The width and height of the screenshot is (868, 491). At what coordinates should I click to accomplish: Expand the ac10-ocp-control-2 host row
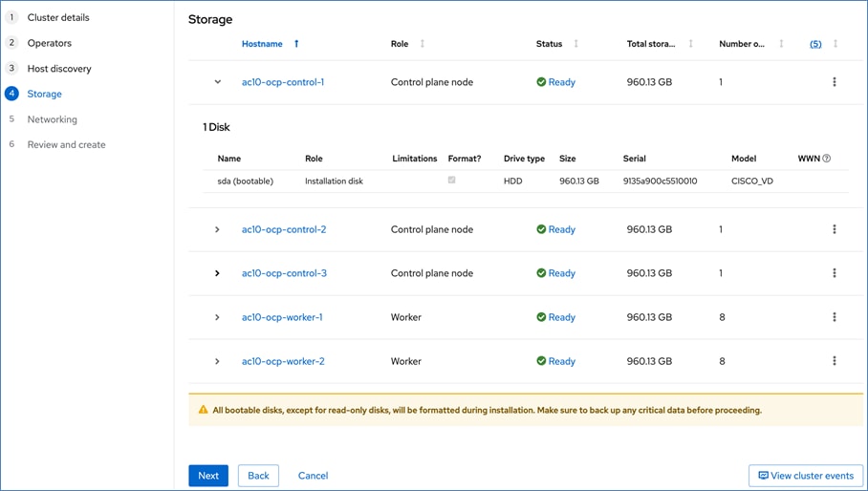tap(217, 229)
